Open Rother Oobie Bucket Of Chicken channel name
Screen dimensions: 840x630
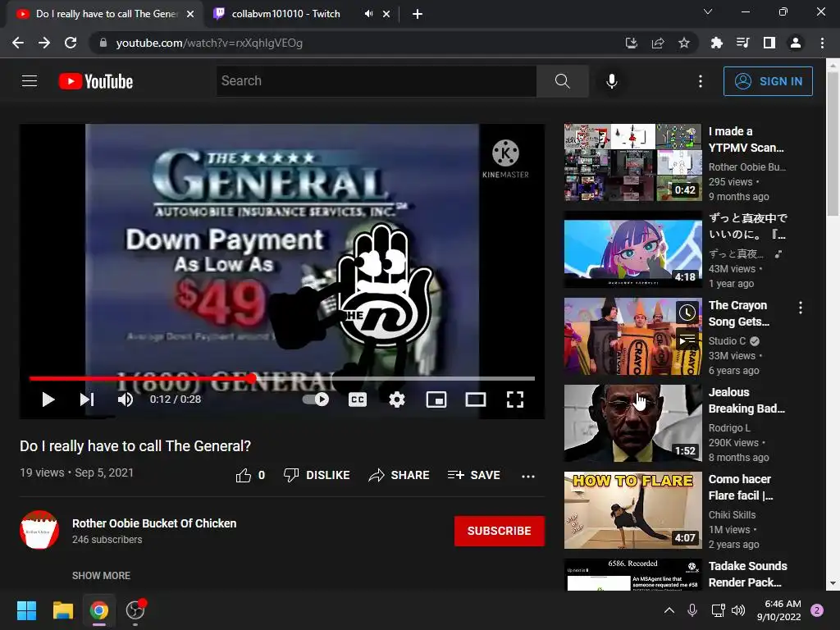tap(154, 523)
